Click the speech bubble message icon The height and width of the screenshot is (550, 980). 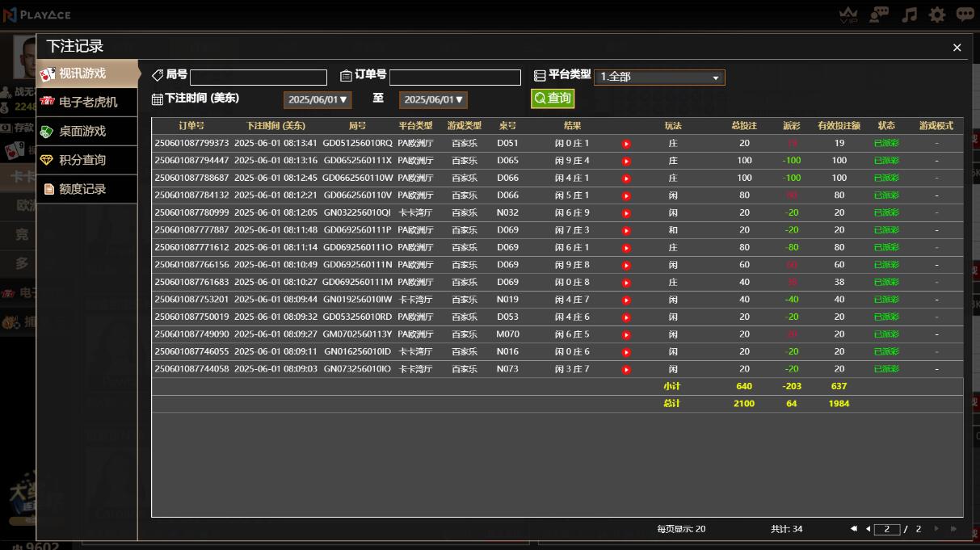point(965,15)
